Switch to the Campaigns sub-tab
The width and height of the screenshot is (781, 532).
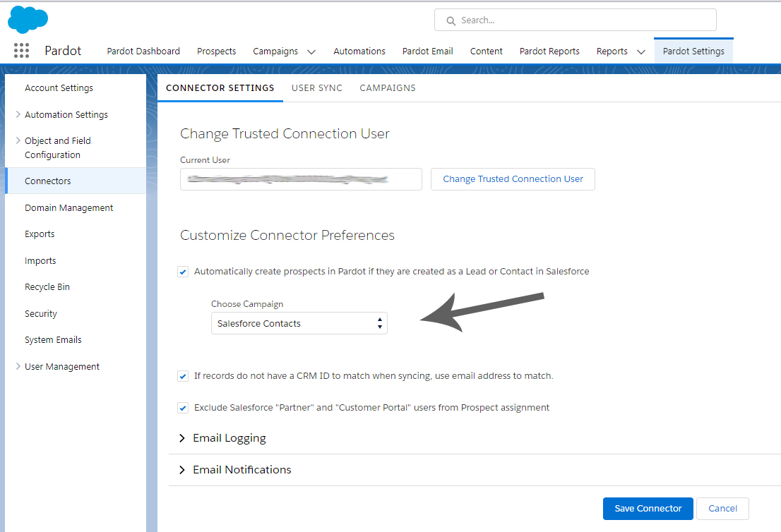pos(388,88)
